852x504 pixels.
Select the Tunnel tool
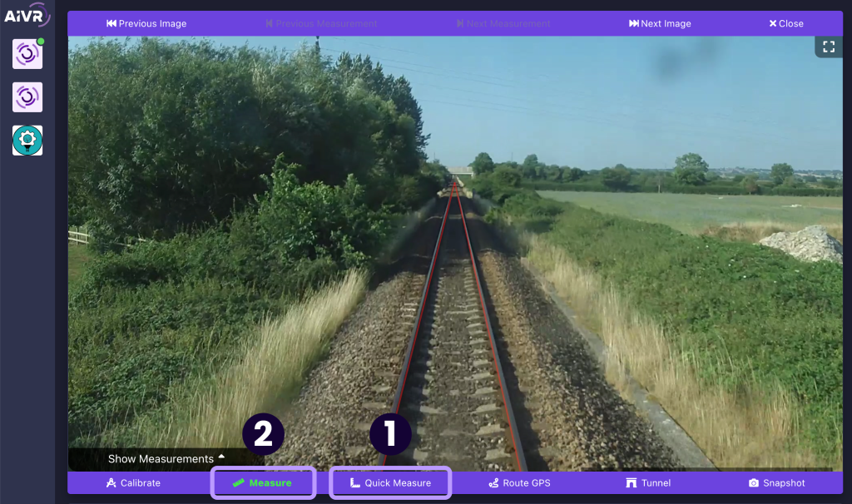point(648,483)
